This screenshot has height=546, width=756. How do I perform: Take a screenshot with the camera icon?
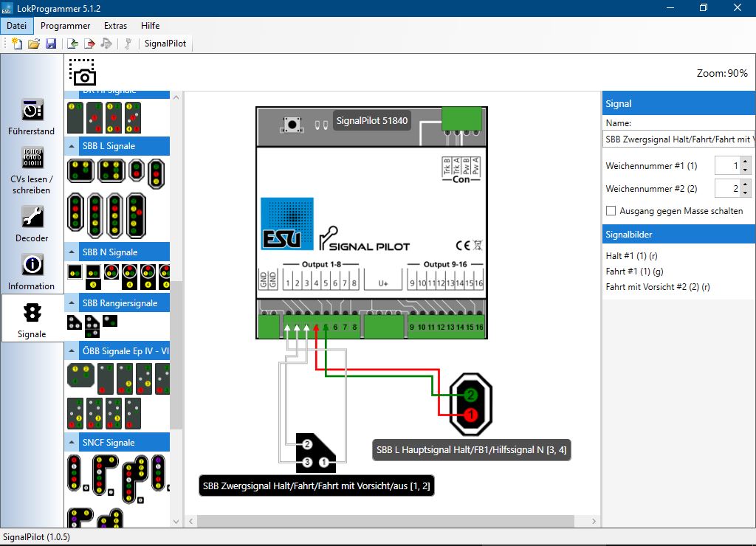[83, 72]
